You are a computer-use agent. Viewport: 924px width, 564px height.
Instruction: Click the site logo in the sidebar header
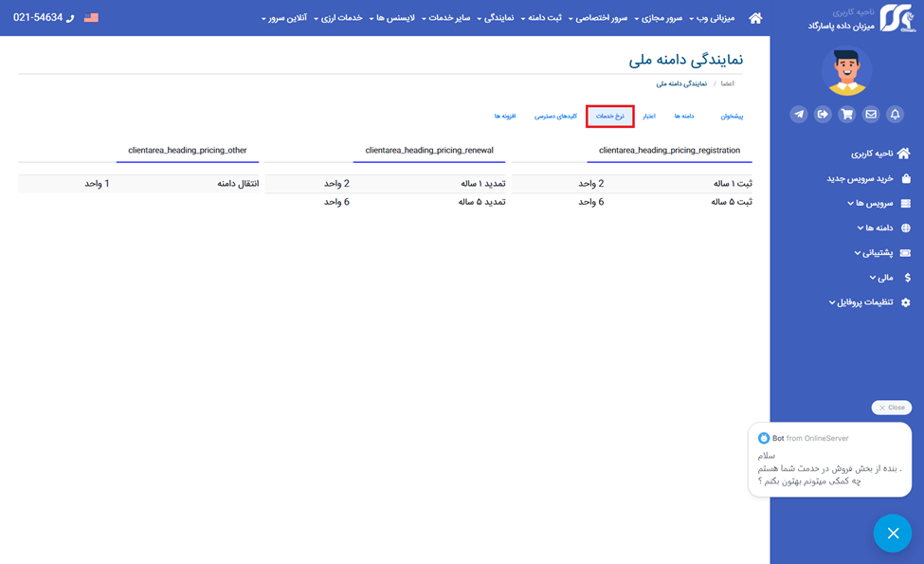897,18
